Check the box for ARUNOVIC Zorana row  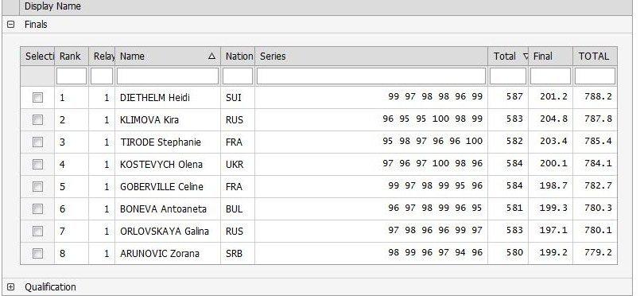(37, 253)
